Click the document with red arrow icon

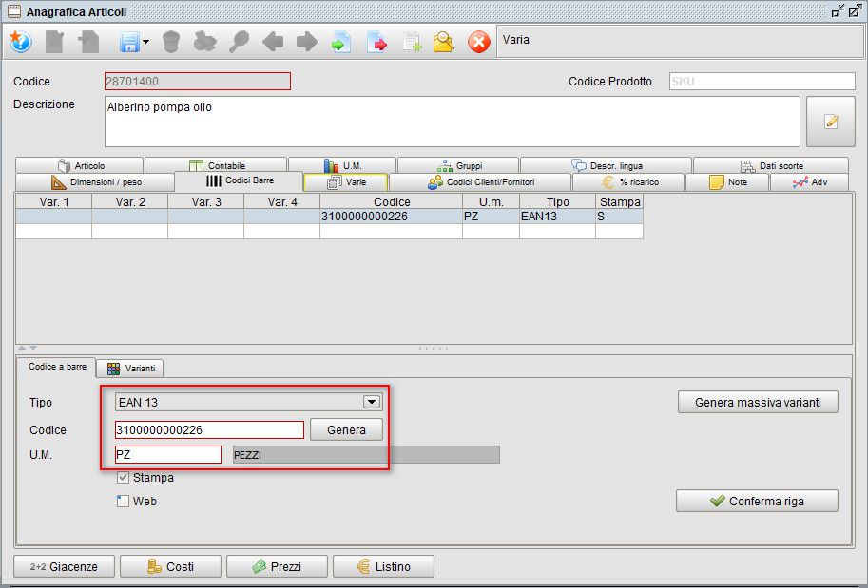click(x=377, y=42)
